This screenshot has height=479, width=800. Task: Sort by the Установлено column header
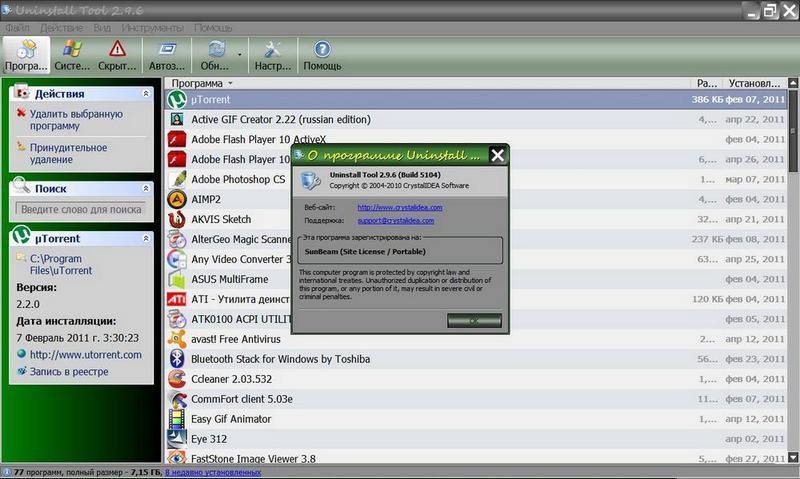click(x=755, y=83)
